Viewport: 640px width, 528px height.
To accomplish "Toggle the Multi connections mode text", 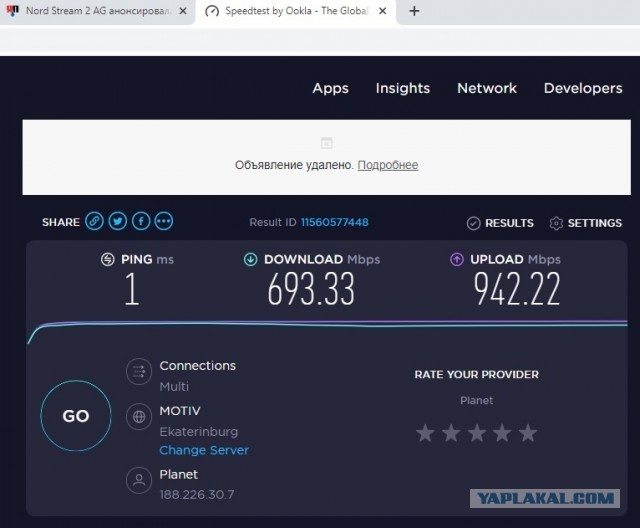I will [174, 386].
